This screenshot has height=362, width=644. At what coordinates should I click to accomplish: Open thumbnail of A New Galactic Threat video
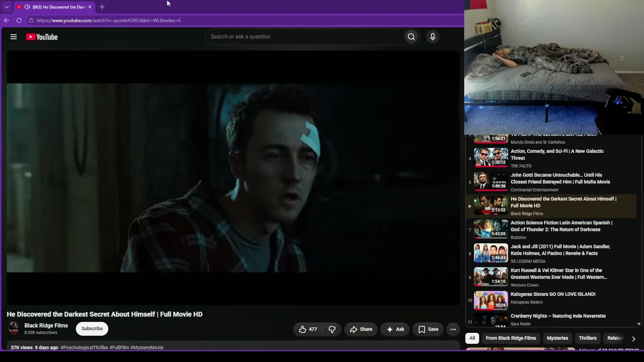pyautogui.click(x=491, y=158)
